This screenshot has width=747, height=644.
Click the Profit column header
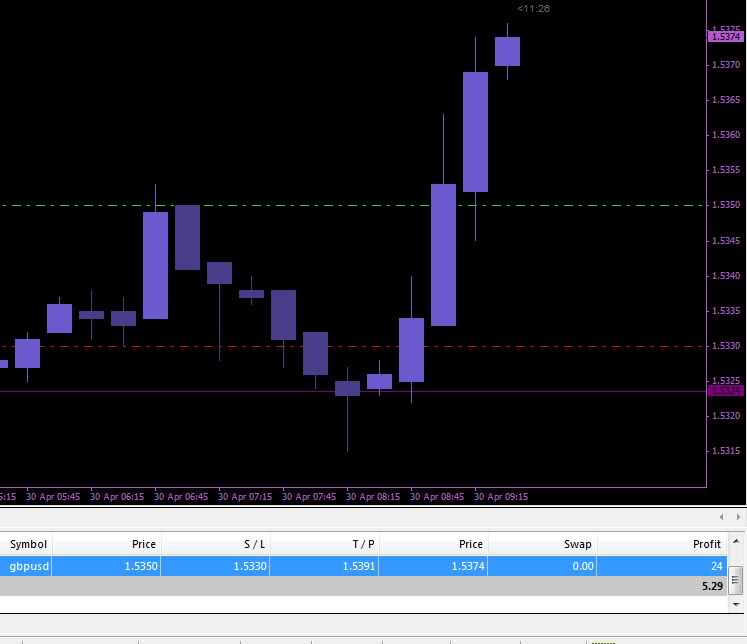click(x=662, y=544)
